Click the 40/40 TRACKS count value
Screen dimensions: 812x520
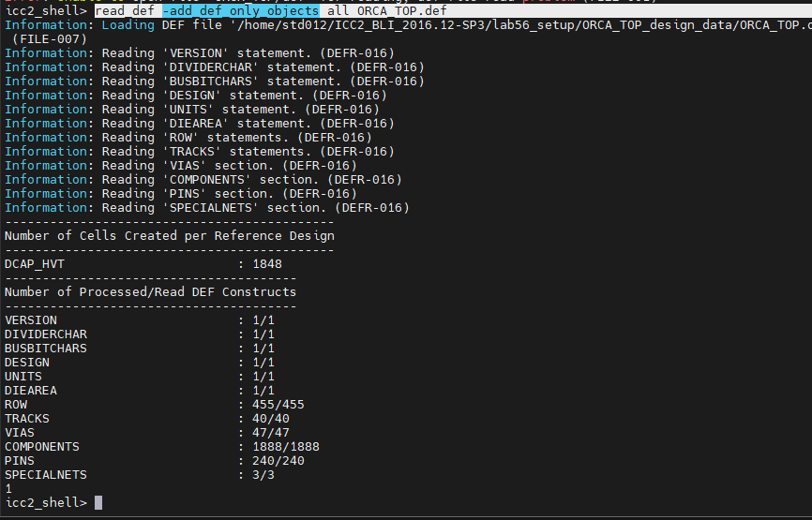(x=271, y=418)
